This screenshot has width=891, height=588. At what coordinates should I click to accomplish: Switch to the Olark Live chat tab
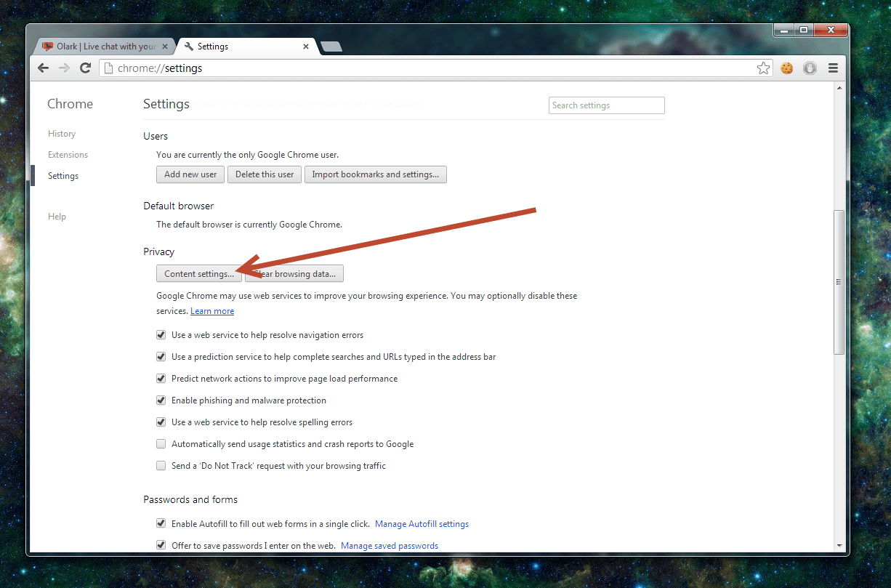[100, 47]
